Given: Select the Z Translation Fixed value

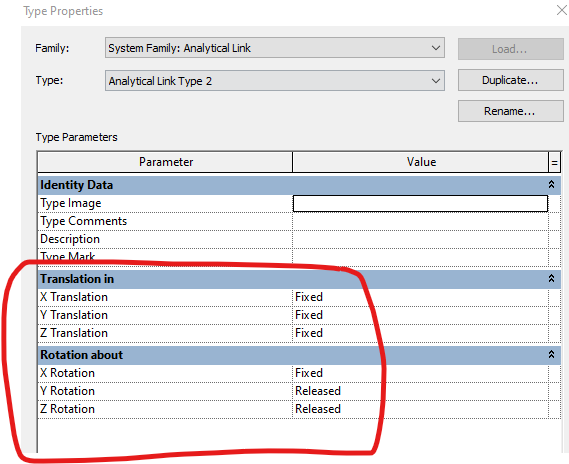Looking at the screenshot, I should (420, 333).
